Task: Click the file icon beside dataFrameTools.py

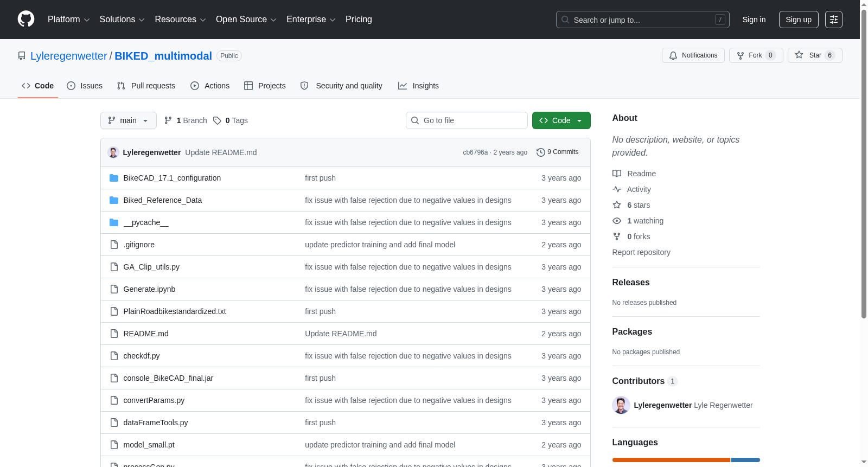Action: coord(114,423)
